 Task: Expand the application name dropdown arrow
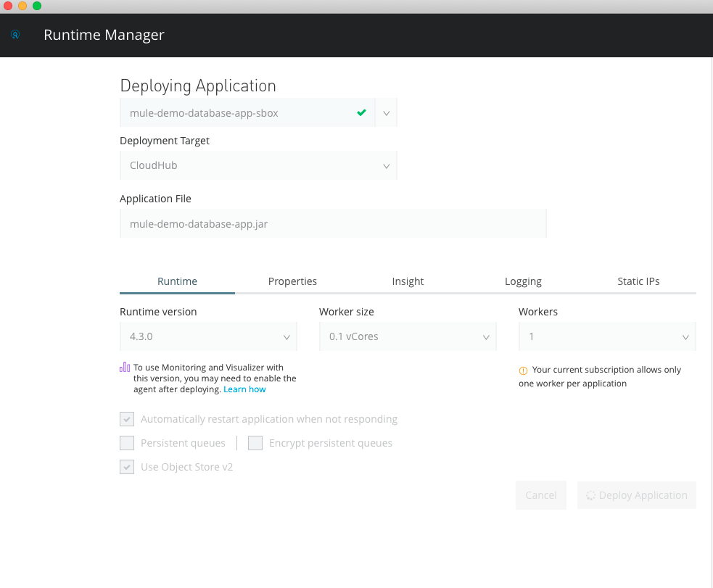coord(386,113)
